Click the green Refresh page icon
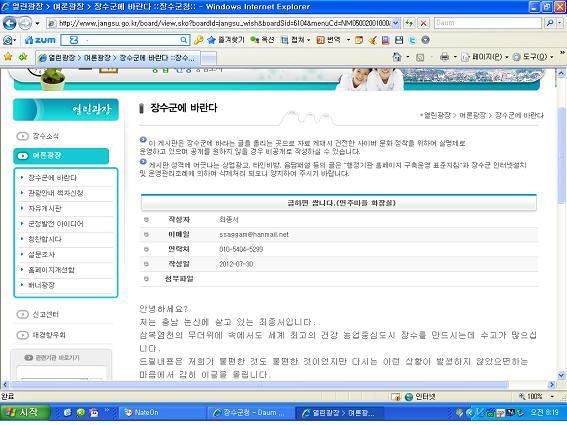Screen dimensions: 567x425 click(x=409, y=23)
